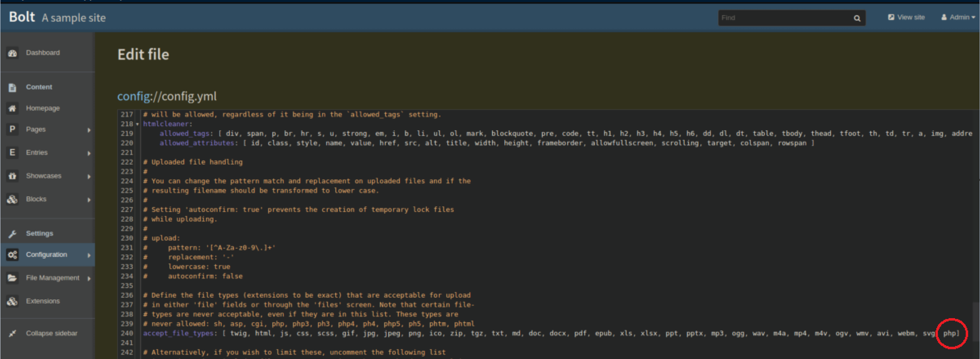The height and width of the screenshot is (359, 980).
Task: Click the Bolt site title link
Action: (x=22, y=17)
